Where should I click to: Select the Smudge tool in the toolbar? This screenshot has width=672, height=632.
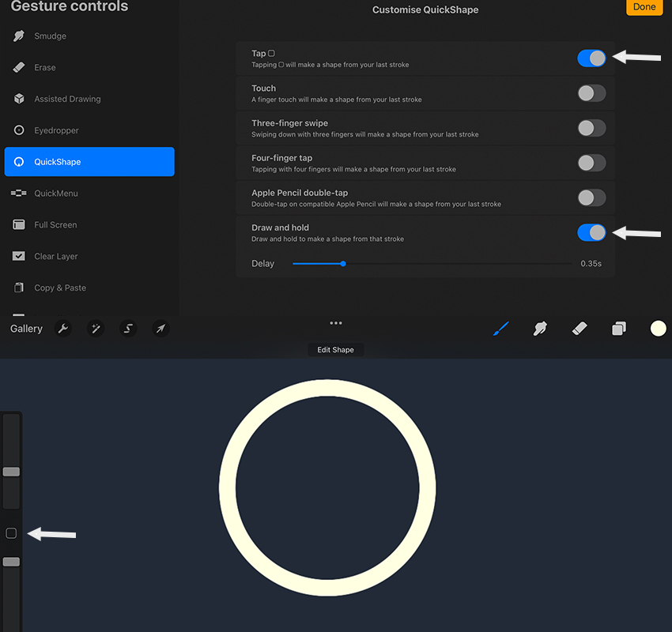540,328
